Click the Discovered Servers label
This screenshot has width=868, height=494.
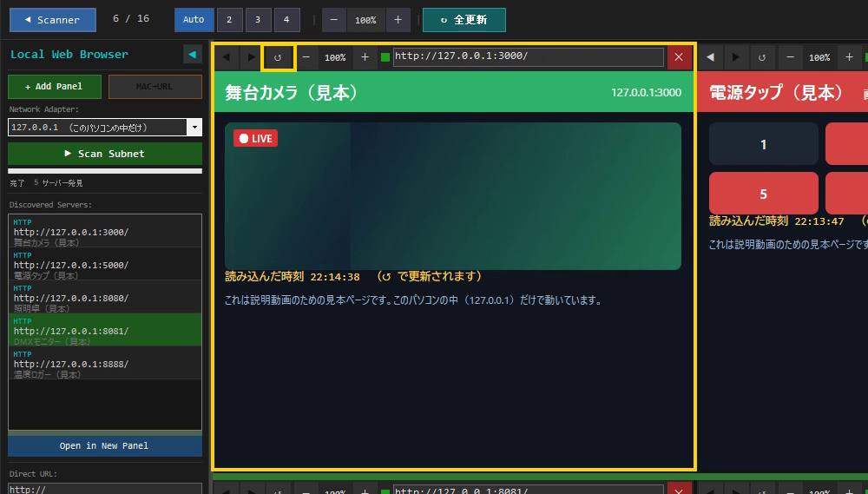tap(50, 205)
